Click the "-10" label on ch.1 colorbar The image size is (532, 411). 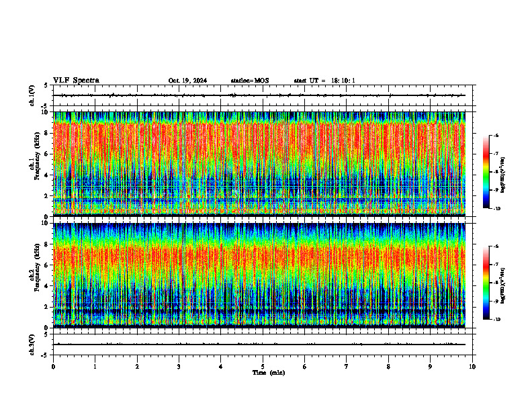pos(496,209)
